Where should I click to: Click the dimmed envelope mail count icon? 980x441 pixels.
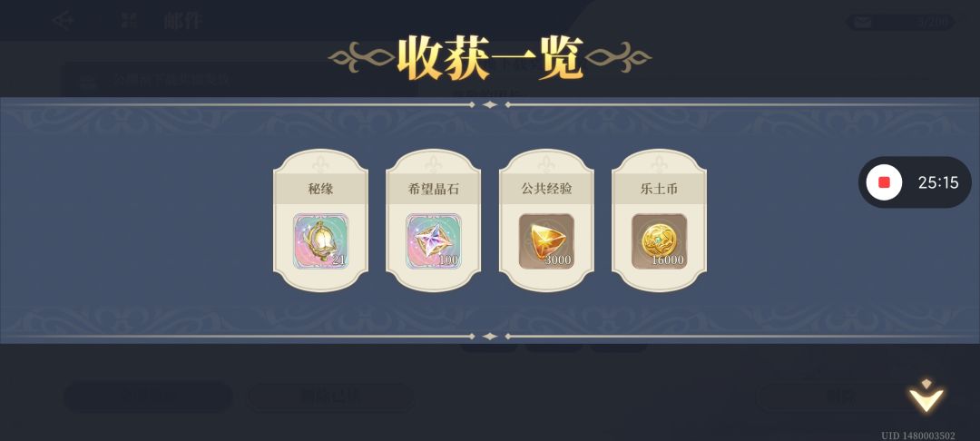[863, 23]
